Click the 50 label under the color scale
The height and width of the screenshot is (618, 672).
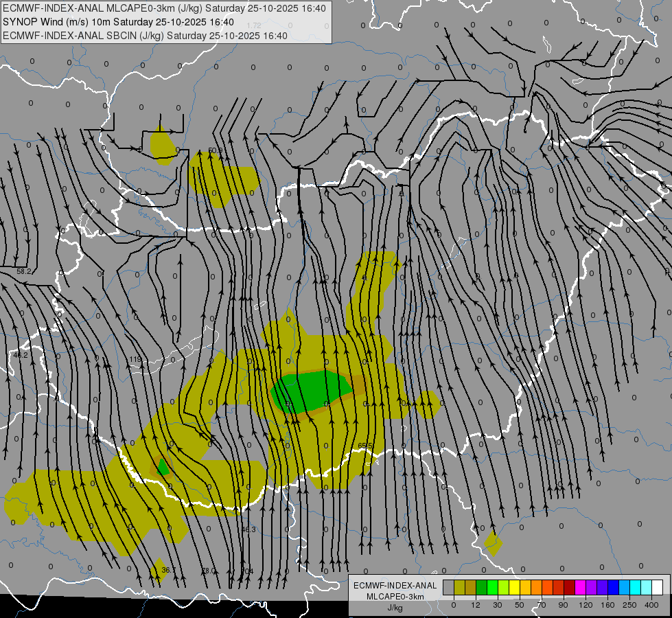click(x=520, y=605)
